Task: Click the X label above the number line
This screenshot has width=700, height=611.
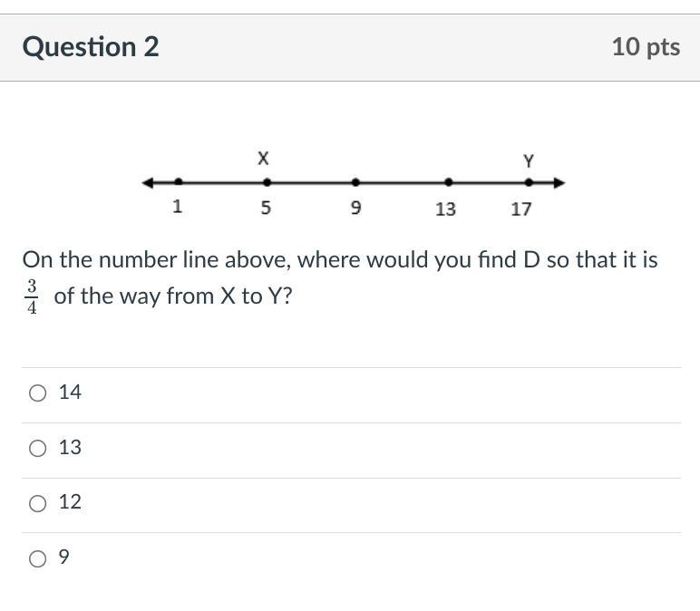Action: point(263,159)
